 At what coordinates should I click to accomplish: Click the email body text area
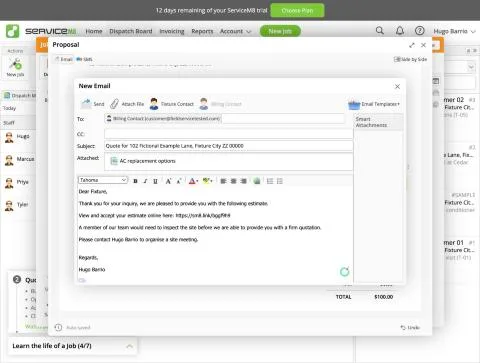[x=215, y=233]
